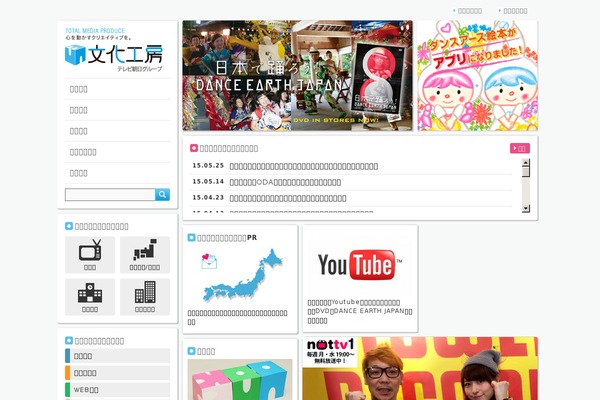
Task: Click the pink news section icon
Action: point(194,148)
